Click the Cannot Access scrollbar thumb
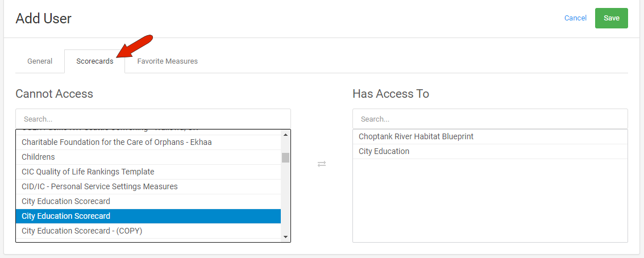 click(x=285, y=157)
